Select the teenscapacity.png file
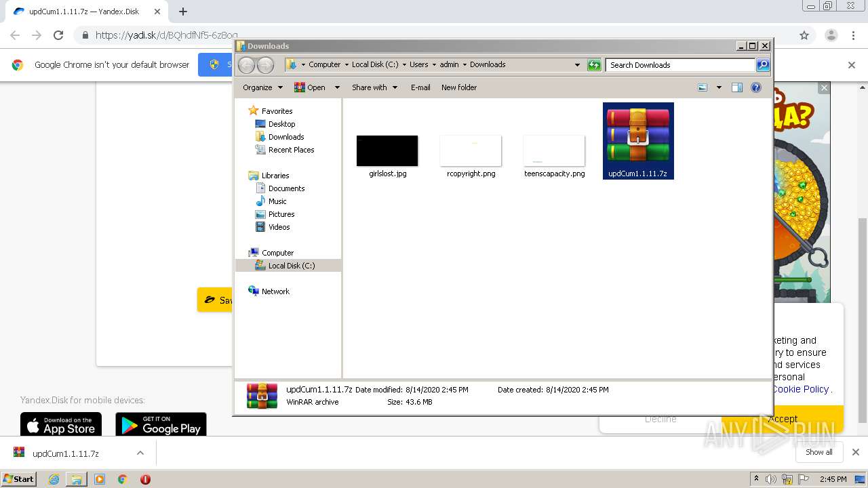 pos(554,156)
